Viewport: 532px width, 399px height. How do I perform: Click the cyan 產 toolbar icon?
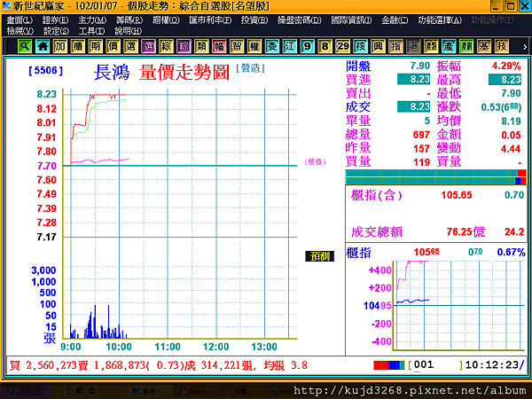(x=449, y=46)
